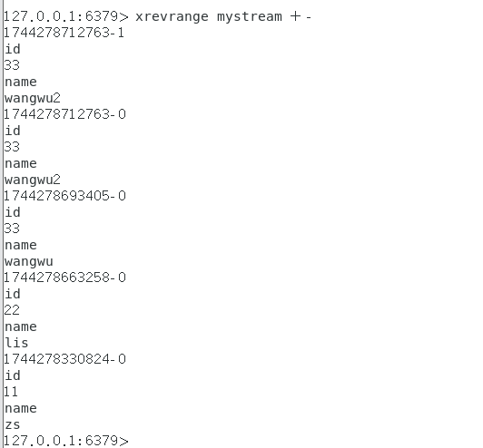The image size is (483, 448).
Task: Click the entry ID 1744278330824-0
Action: point(64,359)
